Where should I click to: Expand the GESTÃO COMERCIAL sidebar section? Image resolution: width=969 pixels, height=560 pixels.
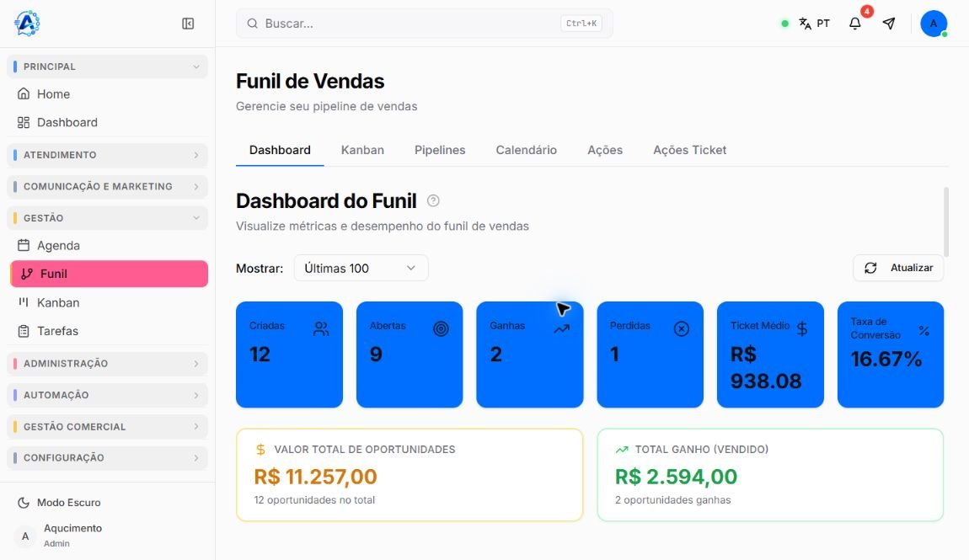pos(108,427)
